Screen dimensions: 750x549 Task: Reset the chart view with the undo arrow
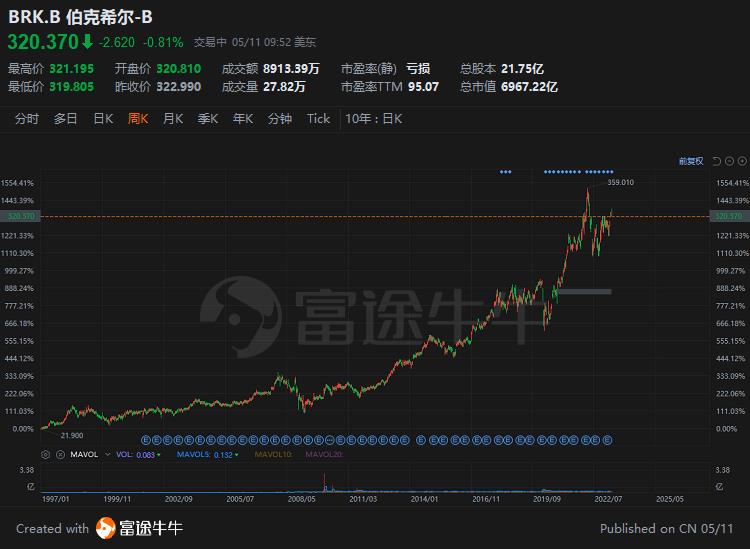716,161
